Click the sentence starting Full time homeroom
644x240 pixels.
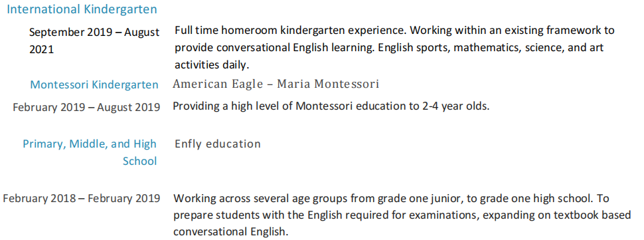click(291, 31)
